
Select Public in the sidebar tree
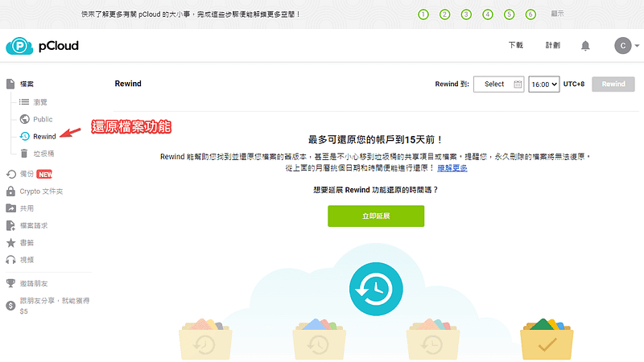[43, 119]
